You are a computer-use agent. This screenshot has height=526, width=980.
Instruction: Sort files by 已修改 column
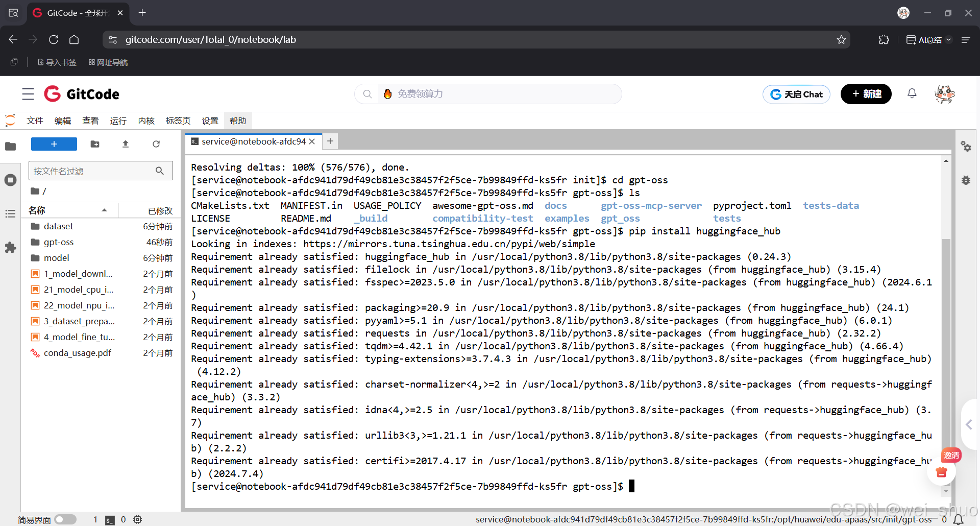pyautogui.click(x=149, y=210)
